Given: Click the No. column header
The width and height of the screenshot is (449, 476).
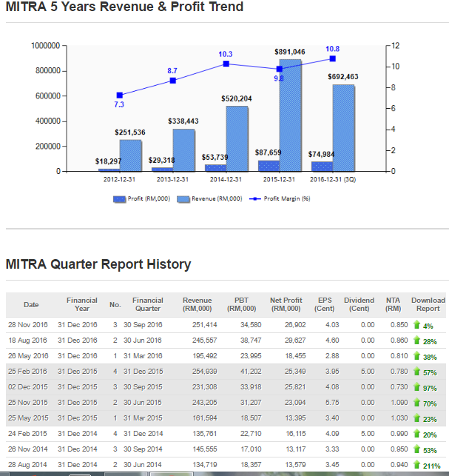Looking at the screenshot, I should 115,305.
